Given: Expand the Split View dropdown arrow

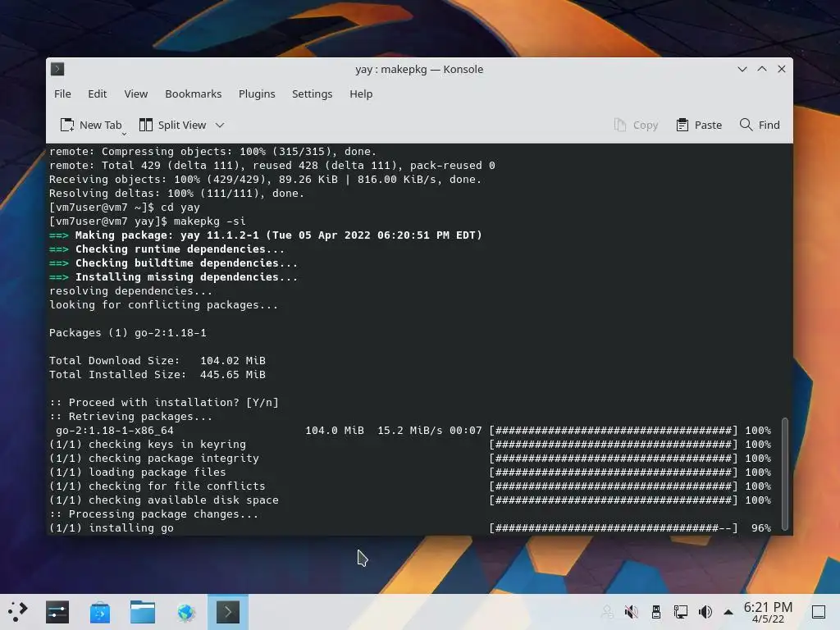Looking at the screenshot, I should (220, 125).
